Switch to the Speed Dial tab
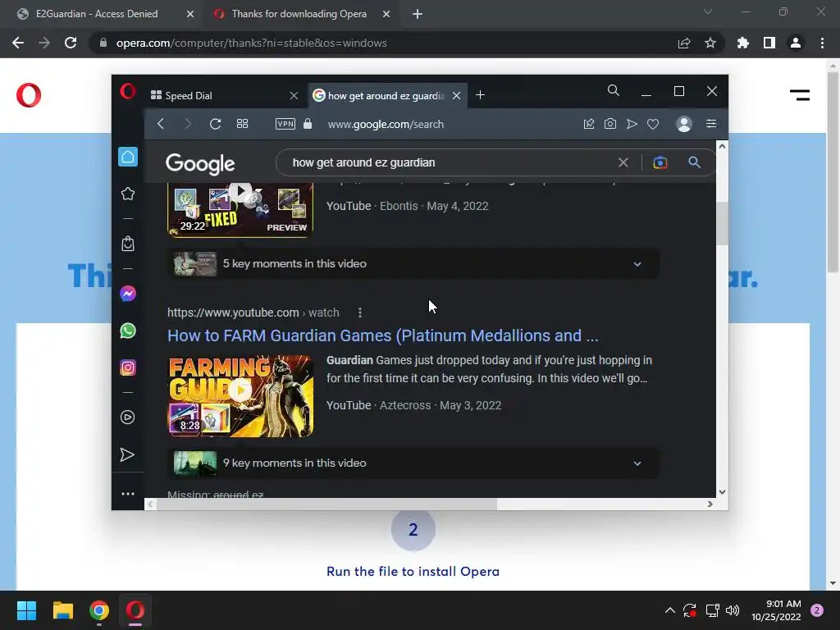This screenshot has width=840, height=630. (x=220, y=95)
